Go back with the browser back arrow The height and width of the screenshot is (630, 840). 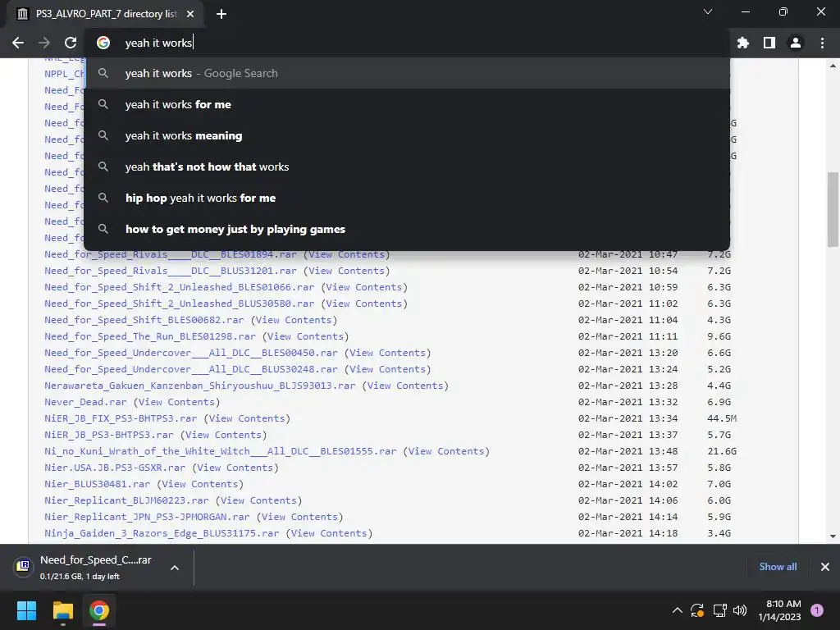(18, 43)
